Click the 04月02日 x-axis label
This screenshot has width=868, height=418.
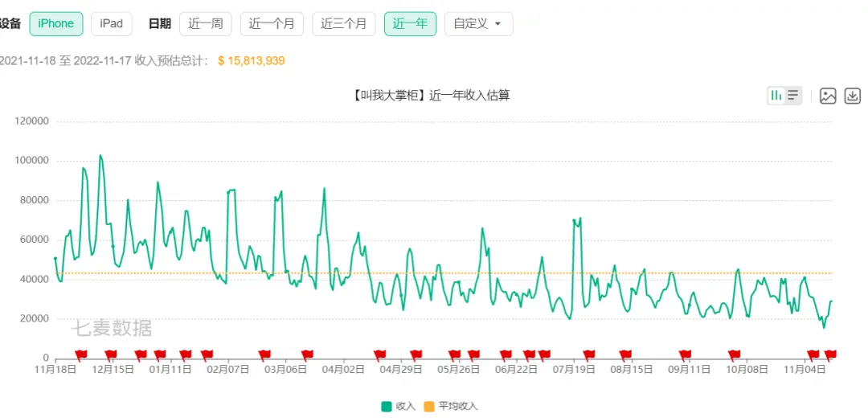click(343, 369)
